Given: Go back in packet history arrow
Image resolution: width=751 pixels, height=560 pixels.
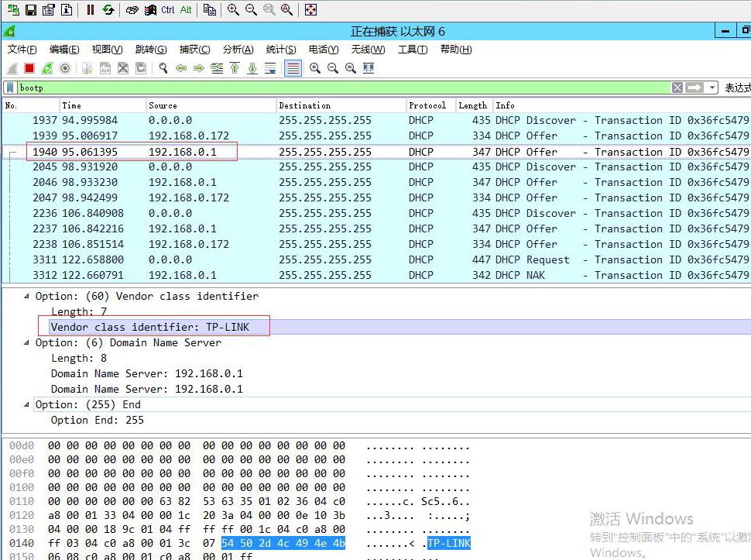Looking at the screenshot, I should pyautogui.click(x=181, y=68).
